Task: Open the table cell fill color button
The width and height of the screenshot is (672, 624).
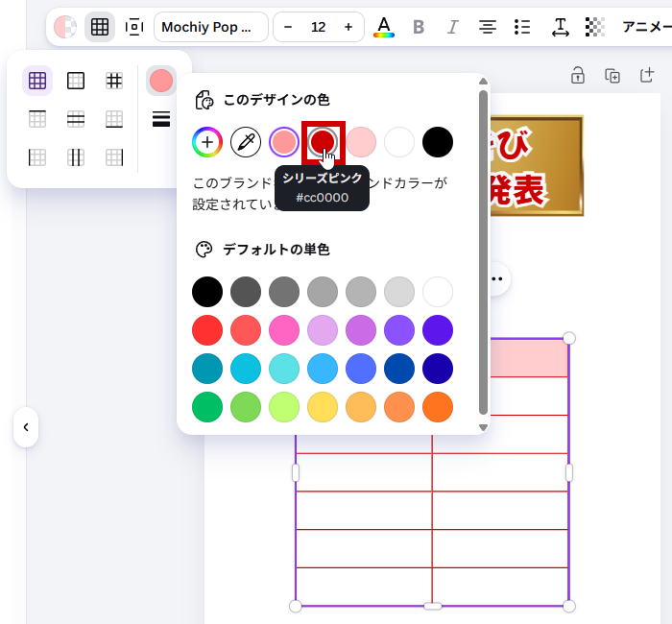Action: click(x=65, y=27)
